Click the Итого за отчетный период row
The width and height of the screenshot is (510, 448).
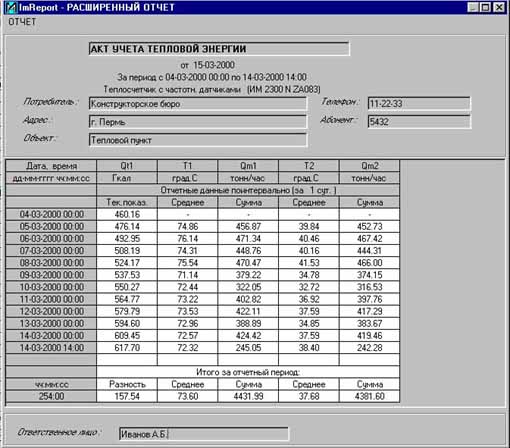point(248,372)
